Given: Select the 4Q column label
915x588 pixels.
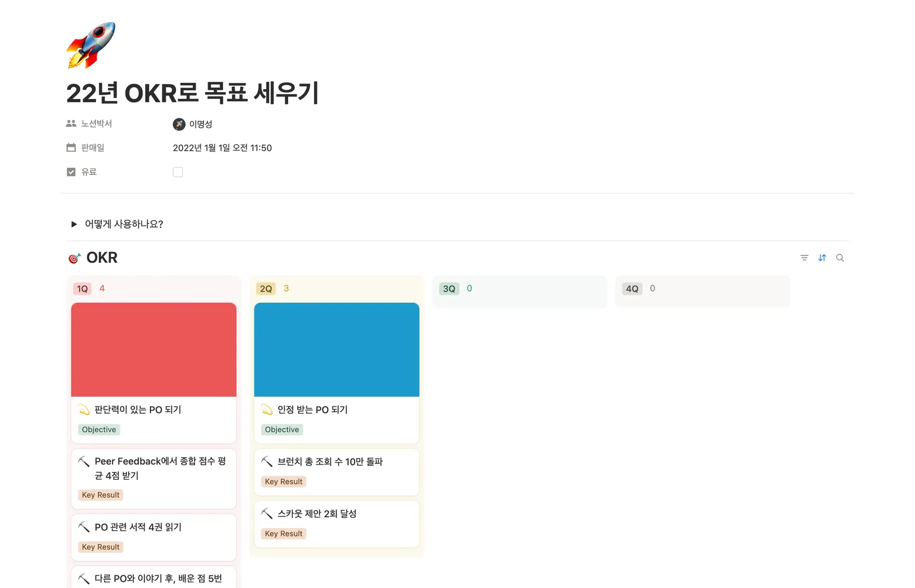Looking at the screenshot, I should coord(632,289).
